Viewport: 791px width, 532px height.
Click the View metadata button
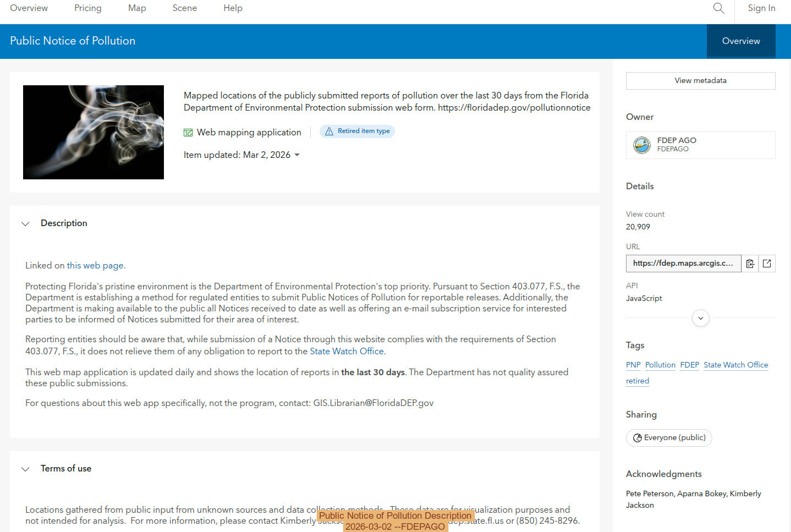point(700,81)
